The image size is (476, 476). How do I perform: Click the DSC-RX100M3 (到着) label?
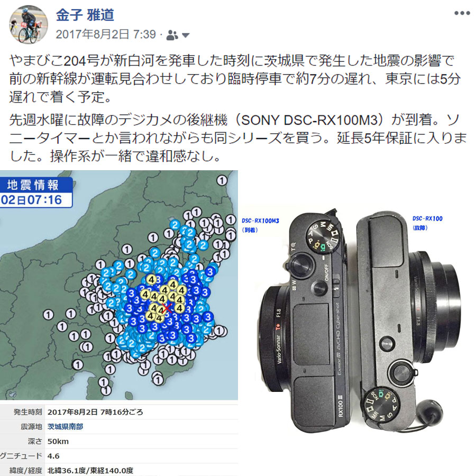(x=260, y=225)
